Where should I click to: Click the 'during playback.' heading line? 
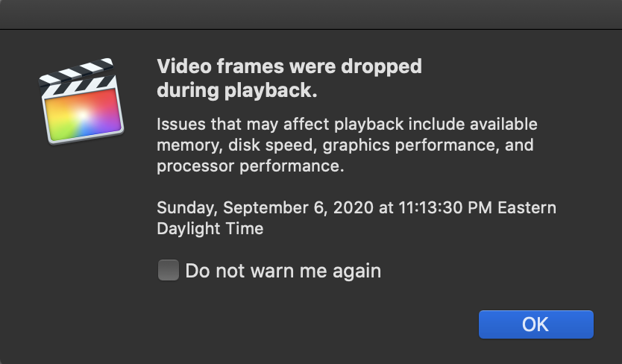pos(237,91)
